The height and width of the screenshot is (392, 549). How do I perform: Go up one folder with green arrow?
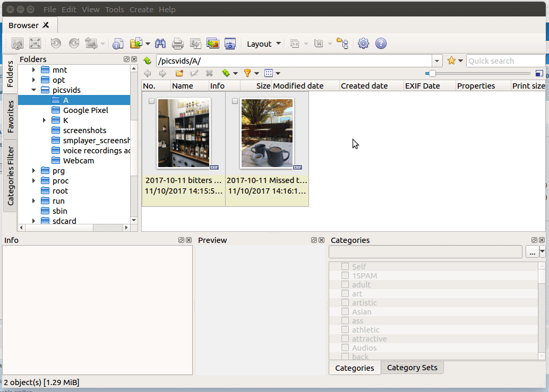(x=148, y=61)
